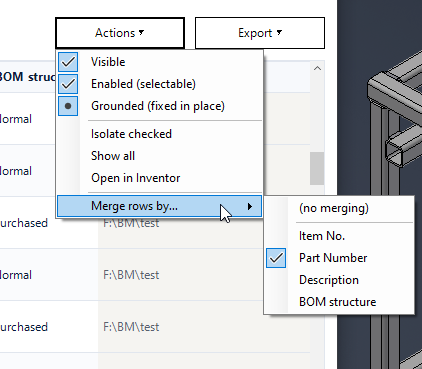Merge rows by Item No.
Image resolution: width=422 pixels, height=369 pixels.
coord(339,236)
